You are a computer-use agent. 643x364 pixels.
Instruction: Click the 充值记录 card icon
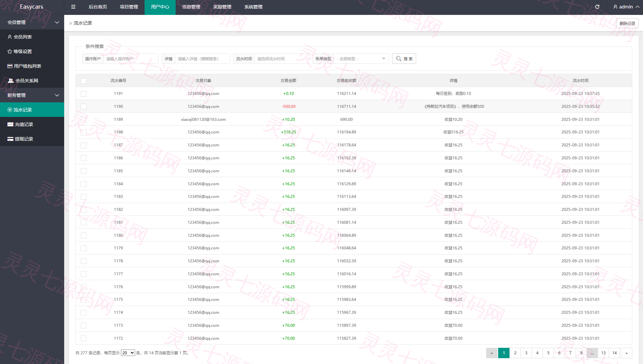[10, 124]
